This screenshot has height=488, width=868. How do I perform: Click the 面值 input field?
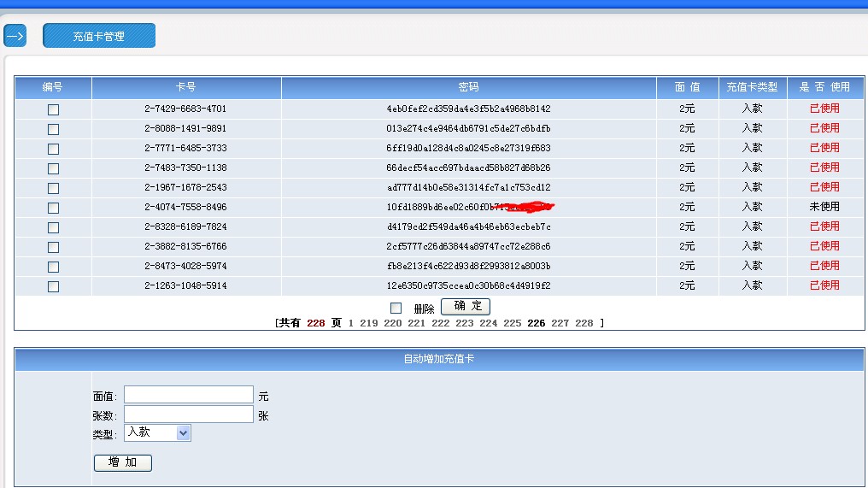pyautogui.click(x=189, y=395)
